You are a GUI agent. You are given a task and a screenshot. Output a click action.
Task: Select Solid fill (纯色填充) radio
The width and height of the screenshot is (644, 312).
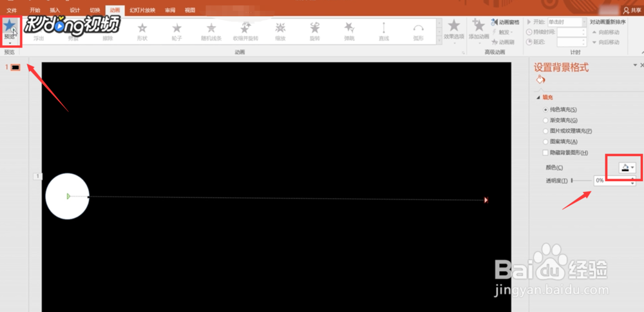point(545,110)
